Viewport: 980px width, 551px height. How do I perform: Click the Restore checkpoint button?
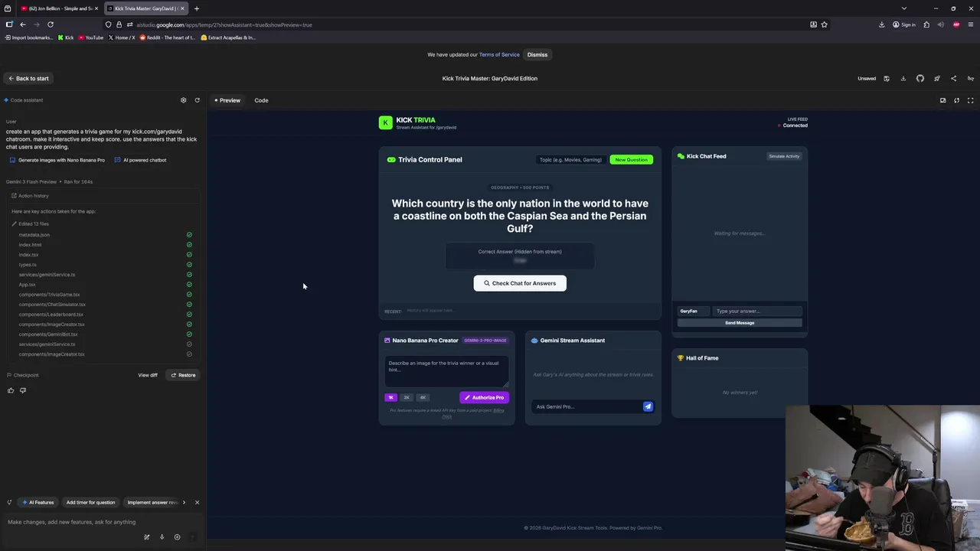183,375
